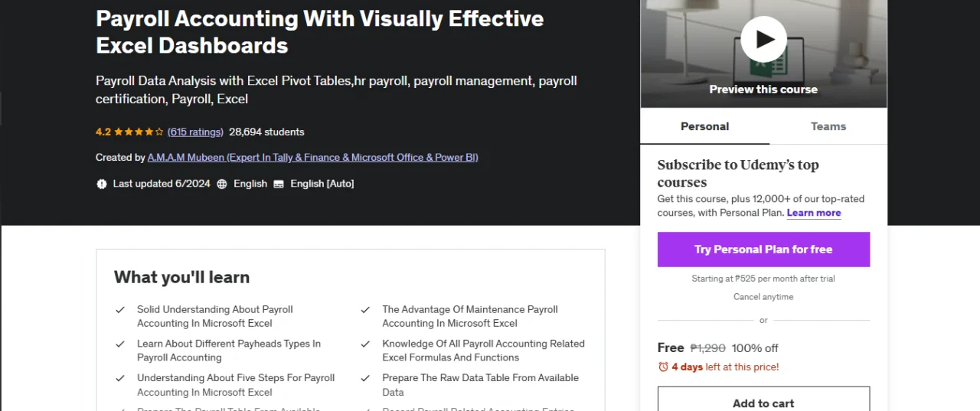Click checkmark beside Knowledge Of All Payroll Accounting
The height and width of the screenshot is (411, 980).
point(365,344)
